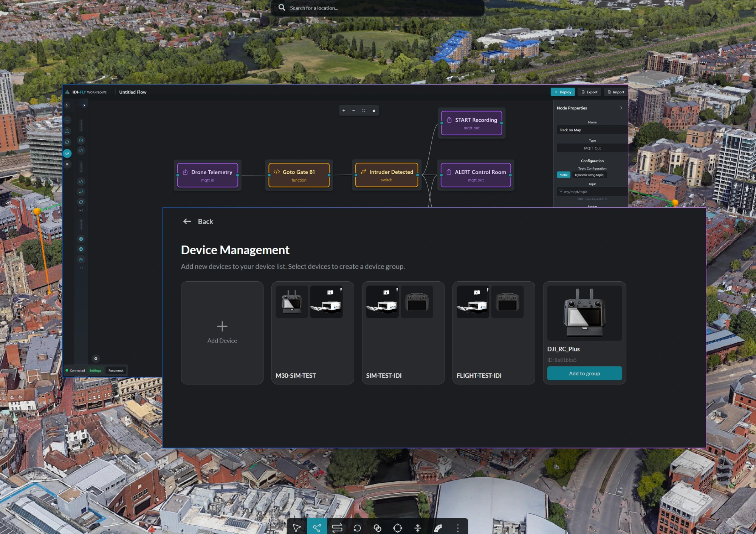Open the three-dot more options menu
Screen dimensions: 756x534
point(458,528)
